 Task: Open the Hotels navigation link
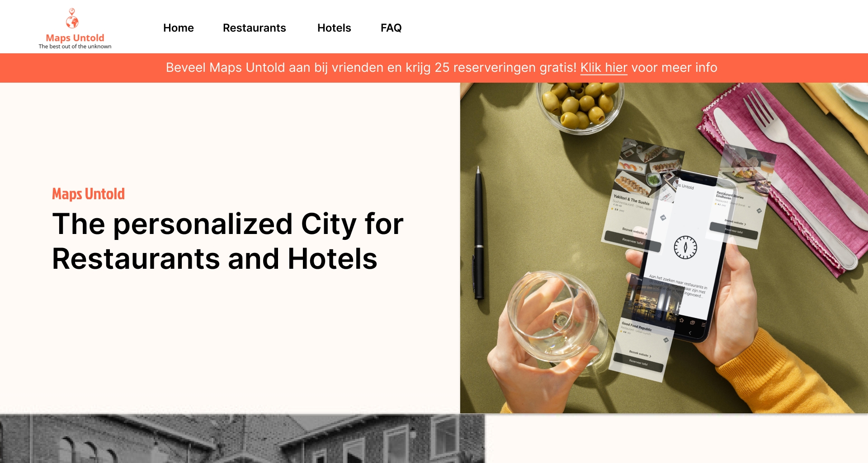tap(334, 28)
